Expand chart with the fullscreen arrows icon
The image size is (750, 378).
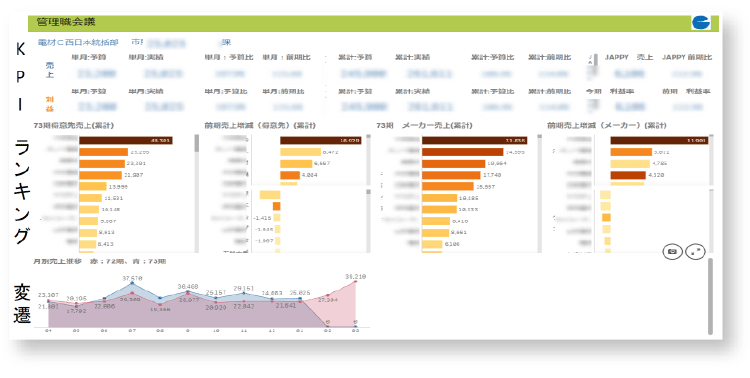695,251
